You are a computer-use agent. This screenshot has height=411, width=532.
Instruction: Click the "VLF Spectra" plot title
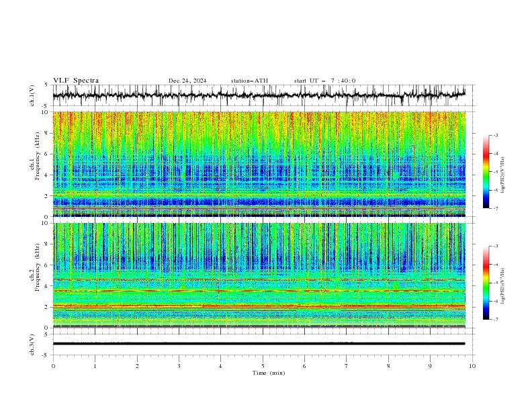[x=76, y=81]
